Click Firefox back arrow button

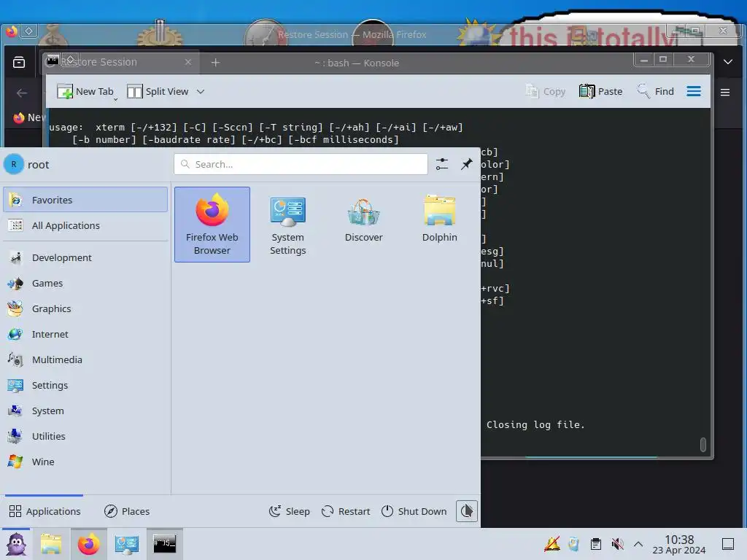21,93
